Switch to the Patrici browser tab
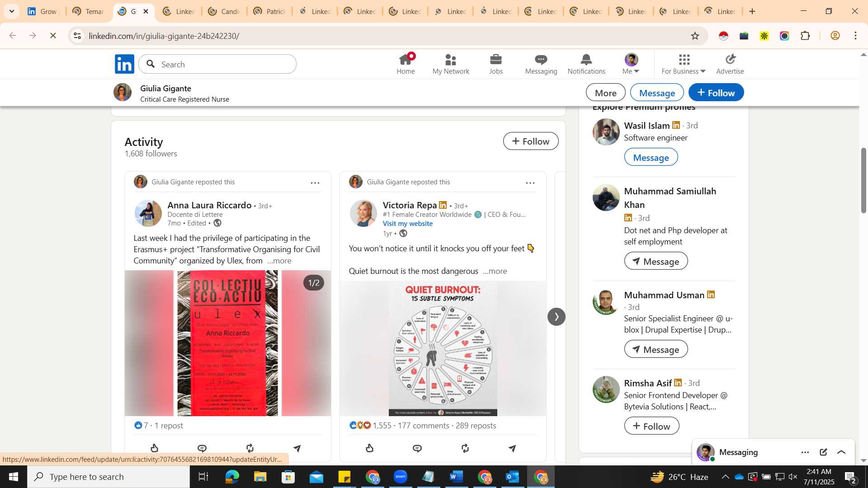 (269, 11)
